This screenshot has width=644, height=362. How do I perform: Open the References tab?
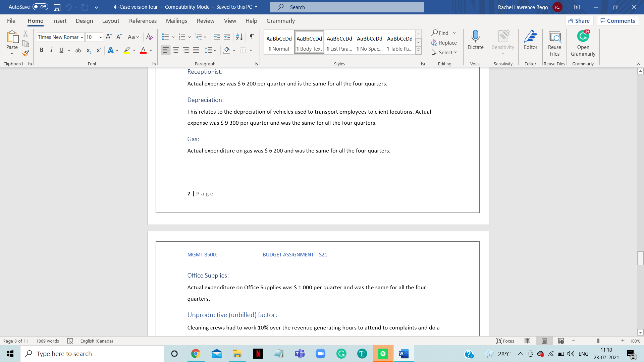[x=143, y=21]
